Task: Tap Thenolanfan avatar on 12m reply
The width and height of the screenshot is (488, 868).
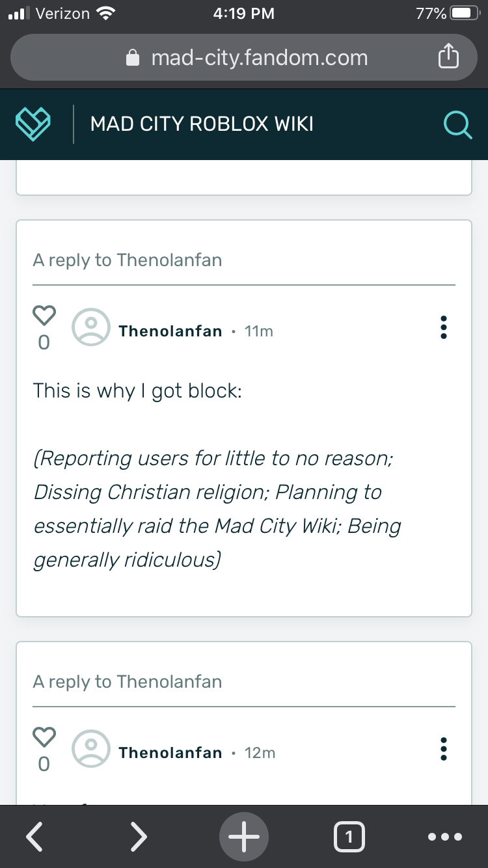Action: pyautogui.click(x=92, y=749)
